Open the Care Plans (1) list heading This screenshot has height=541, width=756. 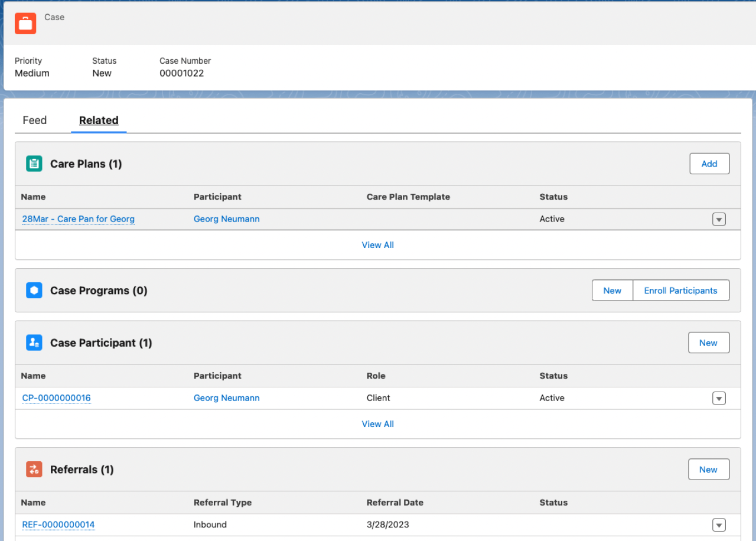click(86, 164)
